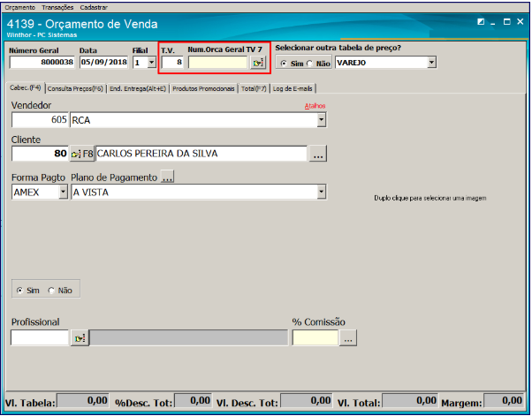532x416 pixels.
Task: Open the Cadastrar menu
Action: point(94,7)
